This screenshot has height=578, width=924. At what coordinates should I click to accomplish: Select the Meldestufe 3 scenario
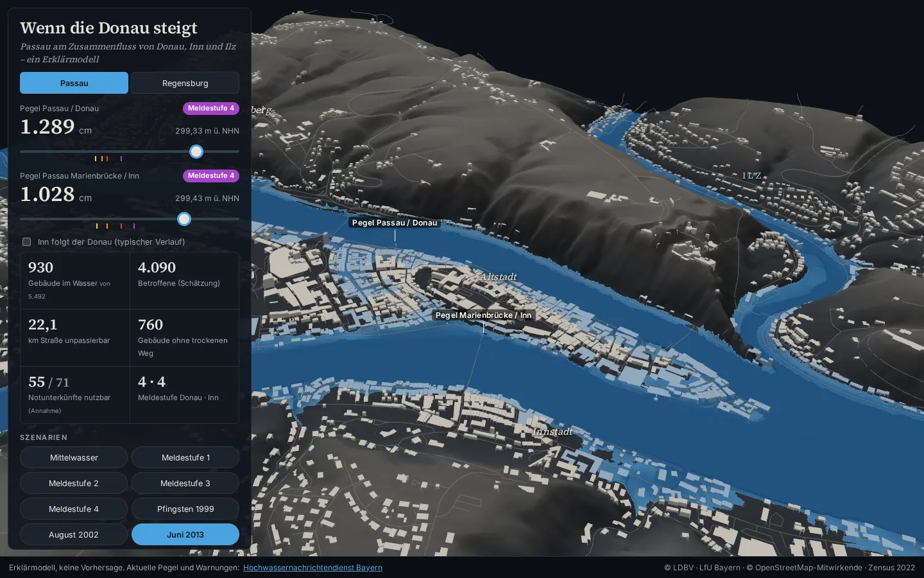[185, 484]
